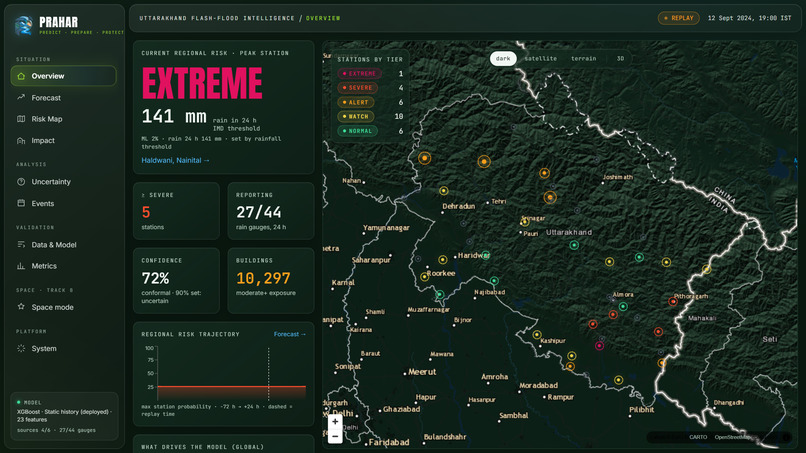
Task: Open the Events page
Action: pyautogui.click(x=63, y=203)
